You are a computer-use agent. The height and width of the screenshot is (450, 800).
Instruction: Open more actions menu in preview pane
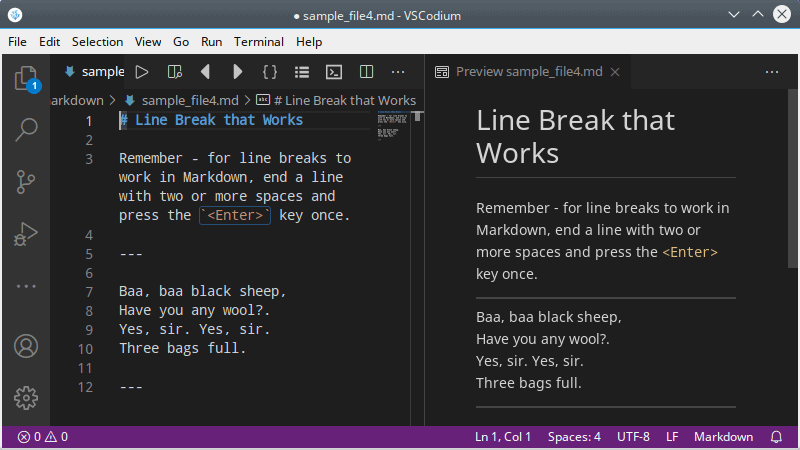pos(771,72)
